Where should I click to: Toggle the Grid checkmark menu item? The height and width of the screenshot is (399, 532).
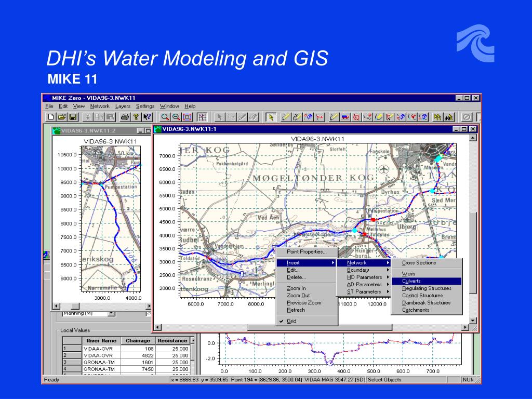click(307, 321)
